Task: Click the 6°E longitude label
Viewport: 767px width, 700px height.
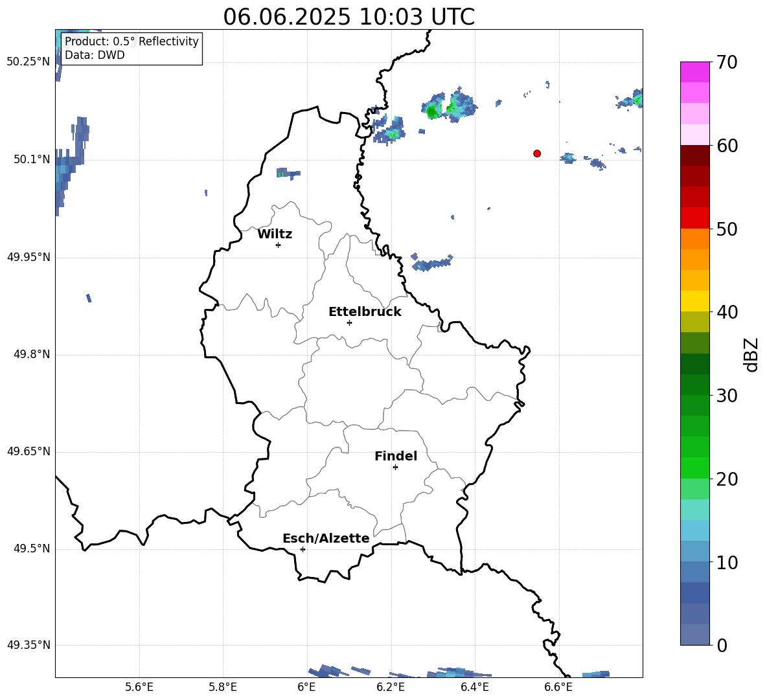Action: [x=306, y=687]
